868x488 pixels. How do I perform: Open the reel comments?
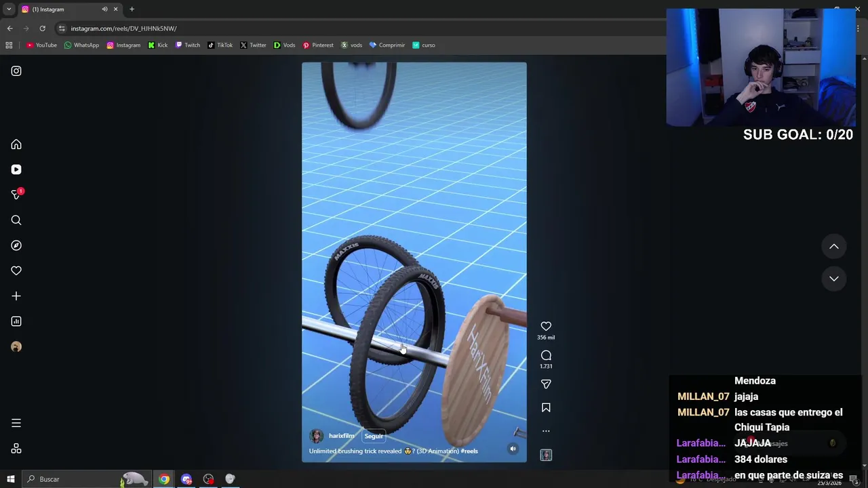tap(546, 355)
